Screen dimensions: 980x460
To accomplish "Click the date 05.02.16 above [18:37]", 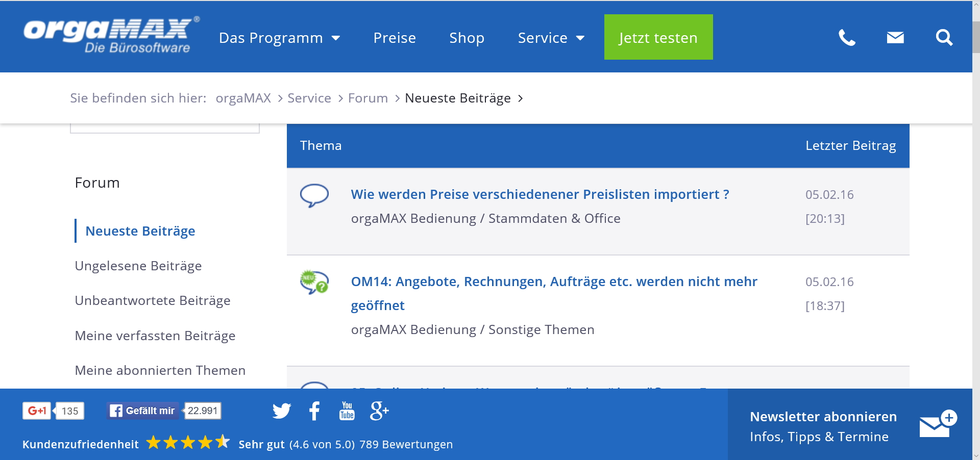I will (829, 282).
